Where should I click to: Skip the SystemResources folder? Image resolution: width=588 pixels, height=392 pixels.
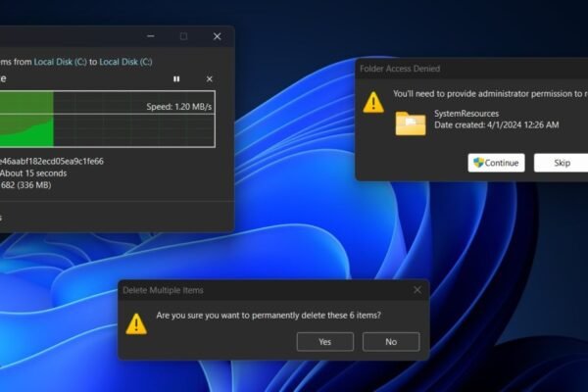[x=562, y=163]
